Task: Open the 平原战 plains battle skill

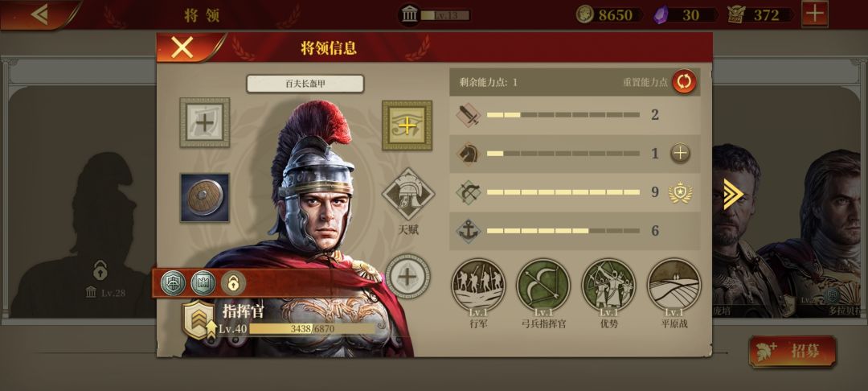Action: click(674, 285)
